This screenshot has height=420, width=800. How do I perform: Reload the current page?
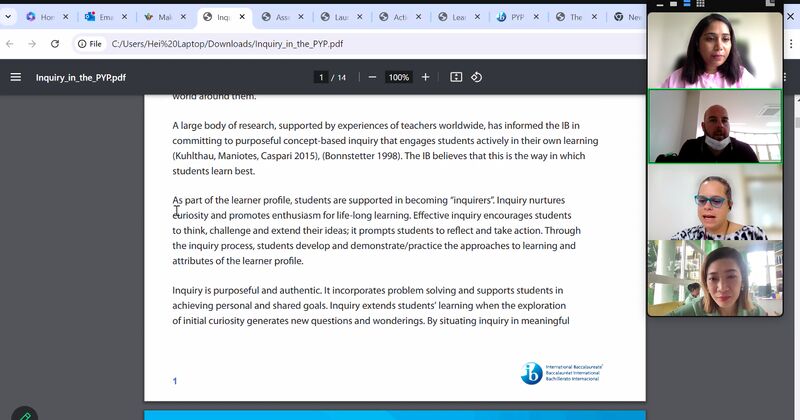pyautogui.click(x=55, y=44)
